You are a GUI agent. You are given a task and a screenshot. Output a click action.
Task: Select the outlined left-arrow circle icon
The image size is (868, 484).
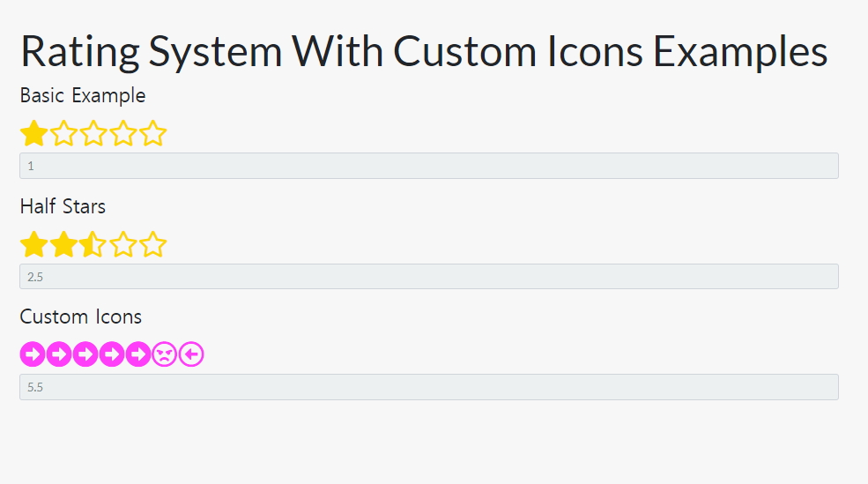(191, 354)
